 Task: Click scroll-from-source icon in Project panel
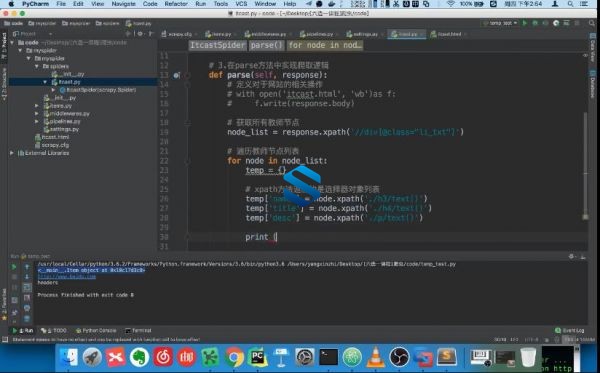click(128, 34)
